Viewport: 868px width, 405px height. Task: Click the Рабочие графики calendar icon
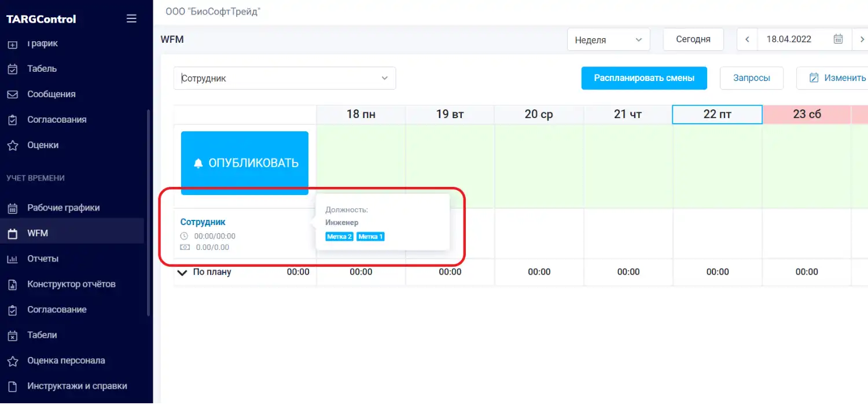point(12,208)
